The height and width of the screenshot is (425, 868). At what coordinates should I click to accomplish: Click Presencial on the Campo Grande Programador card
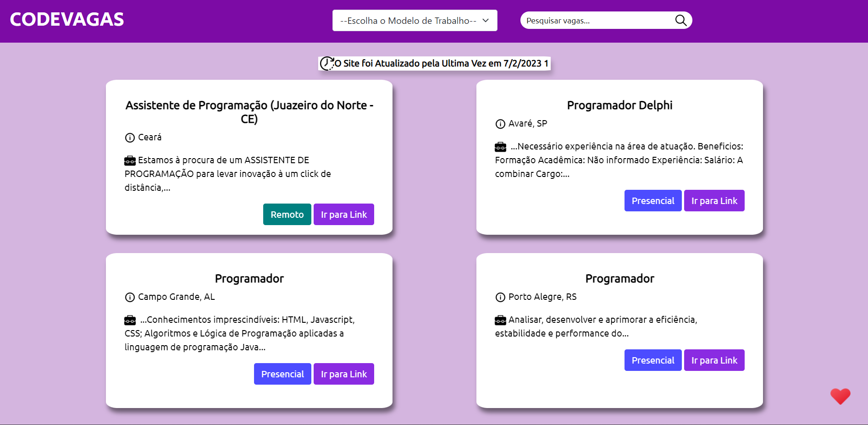[x=282, y=374]
